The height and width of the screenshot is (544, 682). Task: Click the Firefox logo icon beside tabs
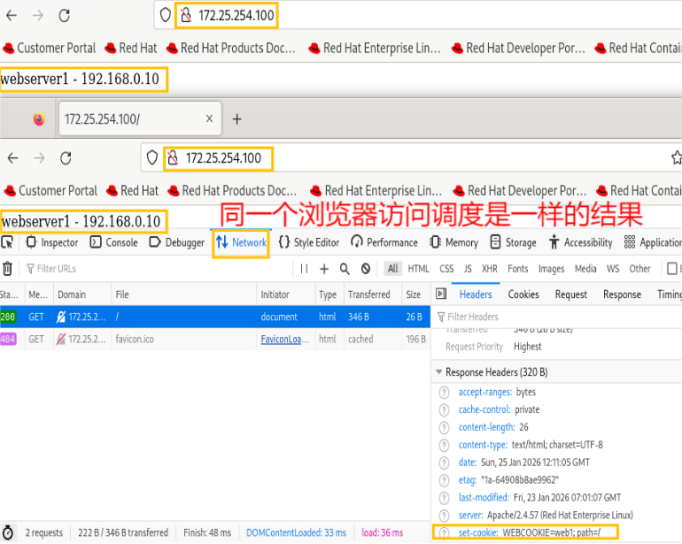point(39,119)
